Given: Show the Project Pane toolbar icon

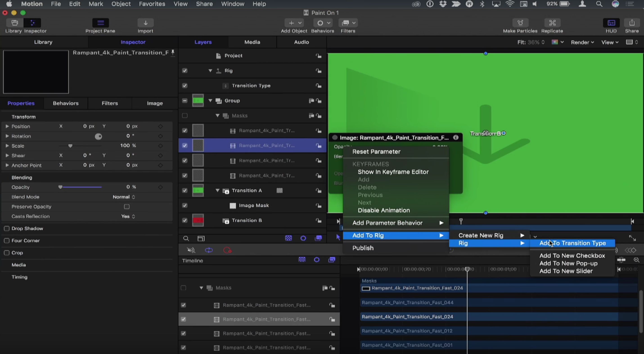Looking at the screenshot, I should click(100, 23).
